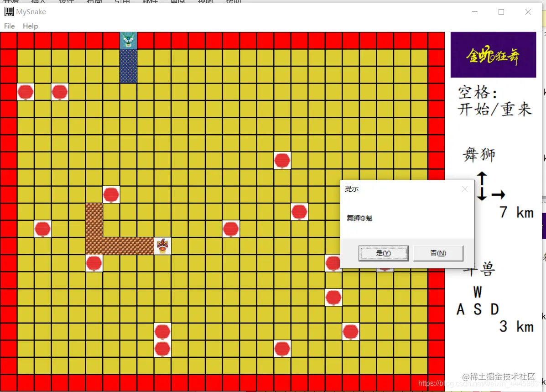The height and width of the screenshot is (392, 546).
Task: Click the 开始/重来 instruction text
Action: click(x=495, y=109)
